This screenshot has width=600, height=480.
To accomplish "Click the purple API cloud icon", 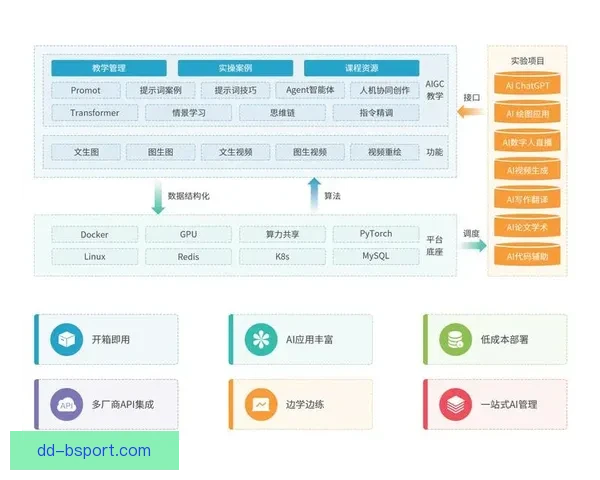I will 67,405.
